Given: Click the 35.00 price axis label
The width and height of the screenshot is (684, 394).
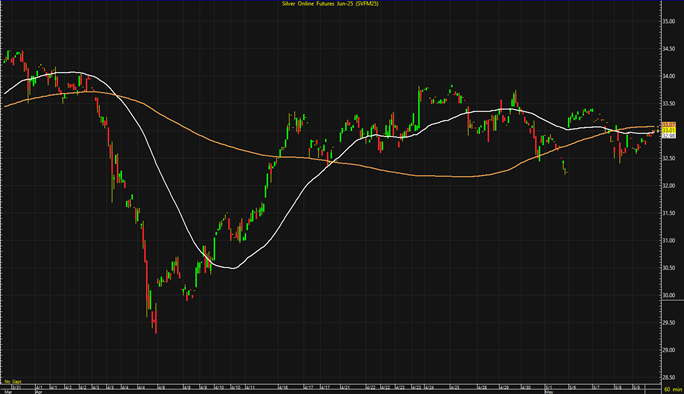Looking at the screenshot, I should (x=669, y=21).
